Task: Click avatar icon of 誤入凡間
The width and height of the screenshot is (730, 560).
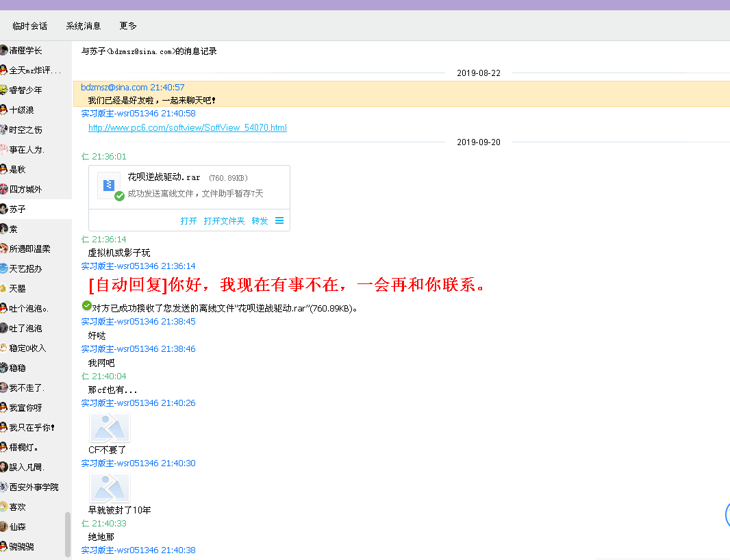Action: coord(3,468)
